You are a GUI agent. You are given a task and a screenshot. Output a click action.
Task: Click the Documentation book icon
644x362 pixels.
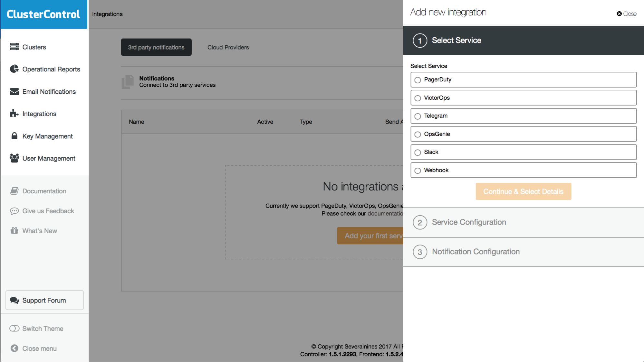click(x=14, y=191)
